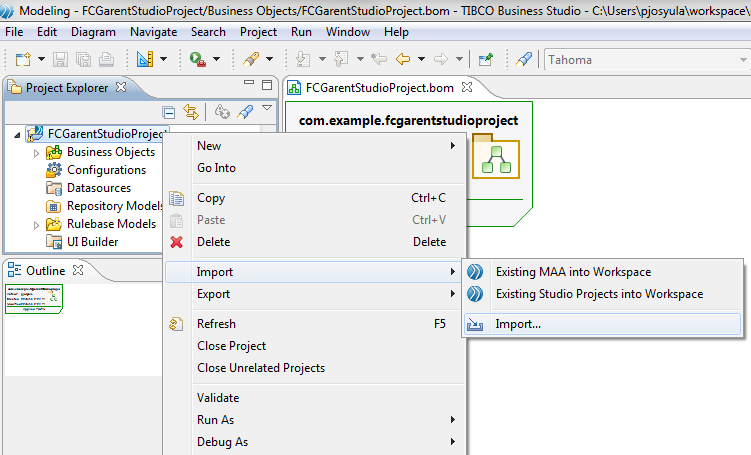The image size is (751, 455).
Task: Open the Navigate menu
Action: pyautogui.click(x=153, y=32)
